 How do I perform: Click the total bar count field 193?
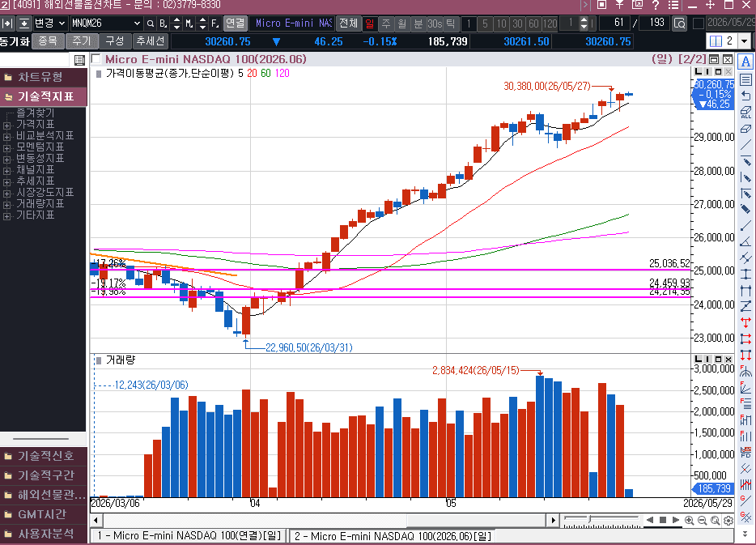tap(655, 23)
